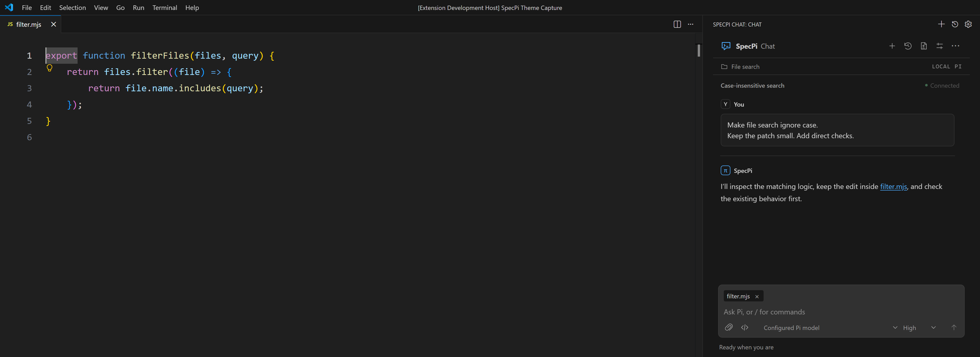Open history from SPECPI CHAT title bar

point(955,24)
